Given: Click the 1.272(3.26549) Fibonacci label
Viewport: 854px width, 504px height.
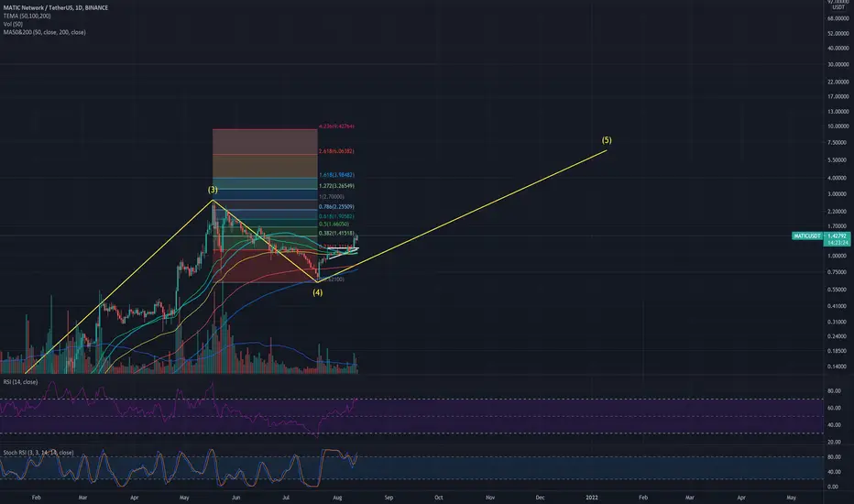Looking at the screenshot, I should [336, 186].
